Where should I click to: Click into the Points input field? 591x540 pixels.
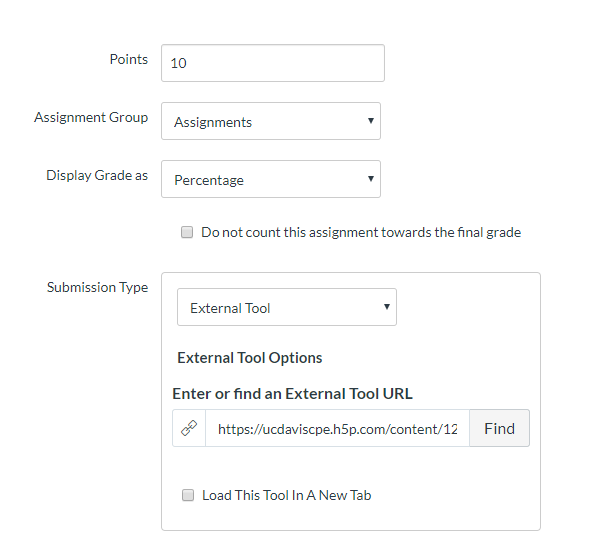[x=273, y=63]
